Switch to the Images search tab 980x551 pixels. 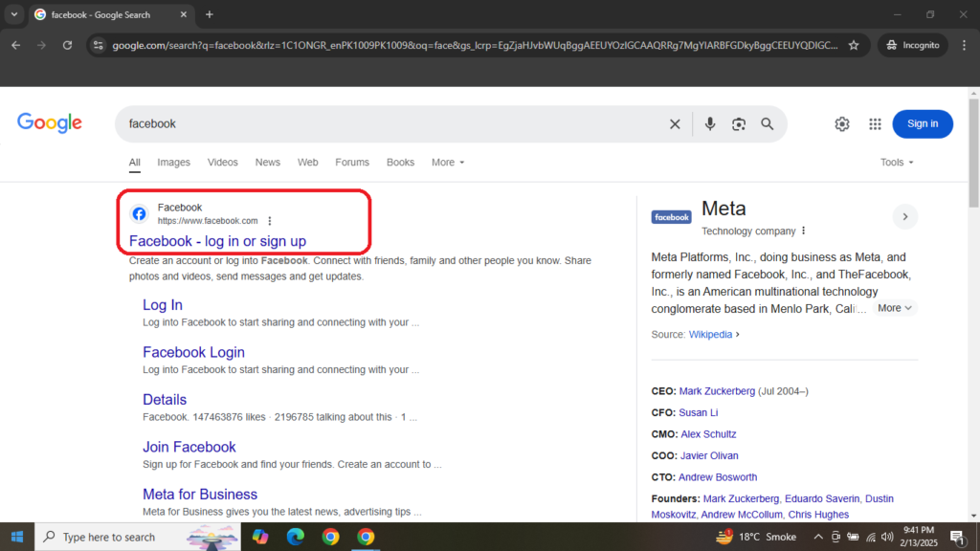173,162
